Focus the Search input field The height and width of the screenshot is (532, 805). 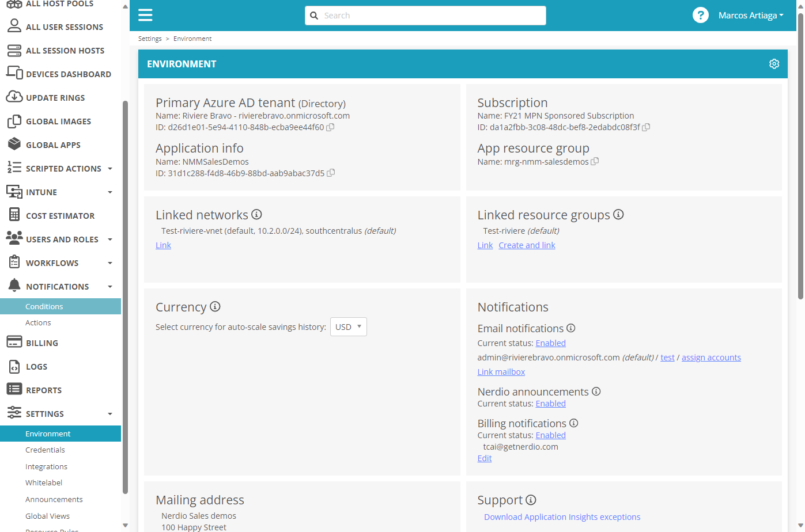pyautogui.click(x=425, y=16)
